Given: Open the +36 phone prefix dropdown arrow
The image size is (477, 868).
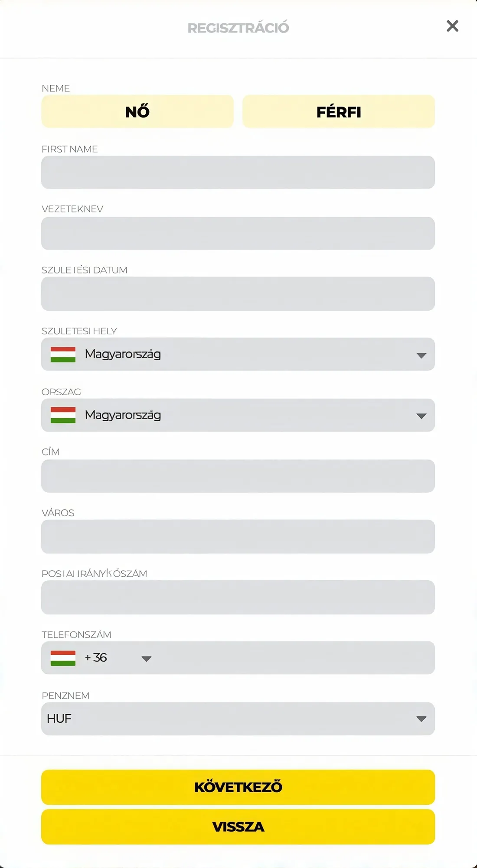Looking at the screenshot, I should click(x=147, y=659).
